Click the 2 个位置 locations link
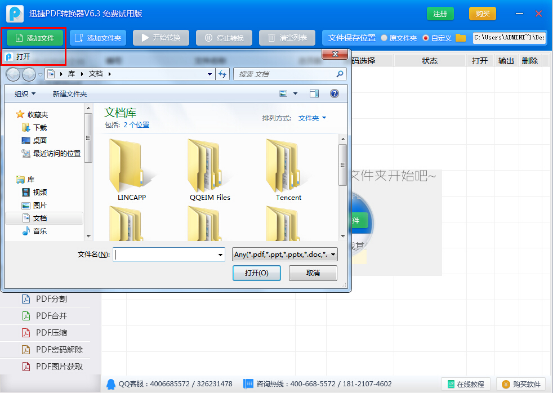The width and height of the screenshot is (553, 393). click(136, 125)
